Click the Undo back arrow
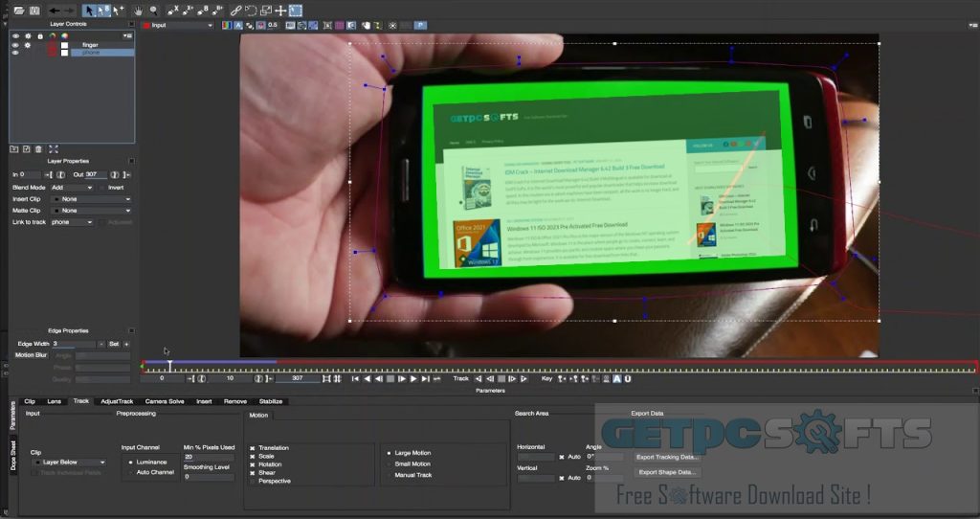 click(x=55, y=10)
